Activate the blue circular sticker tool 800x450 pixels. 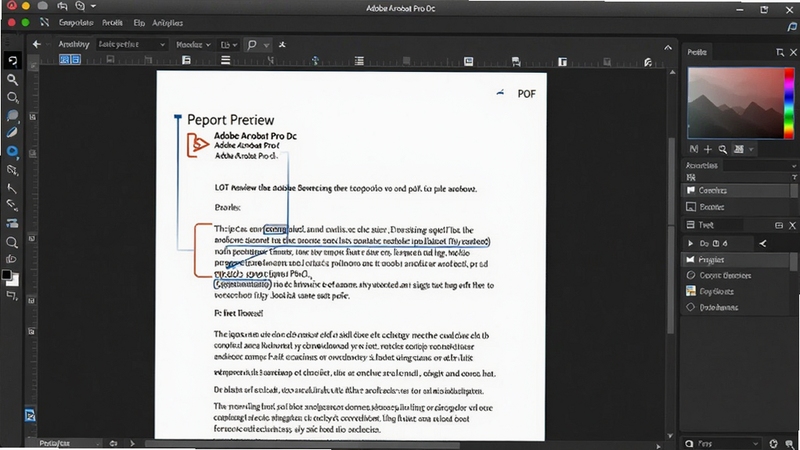pyautogui.click(x=12, y=151)
